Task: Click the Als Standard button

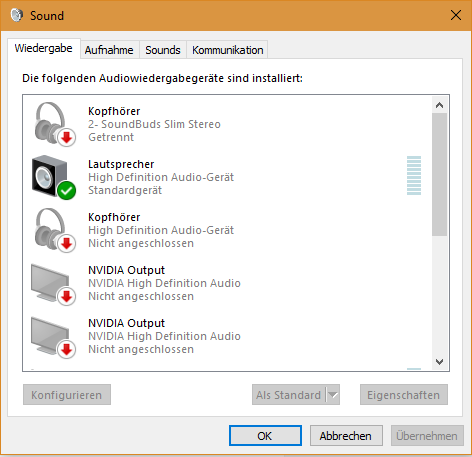Action: 289,395
